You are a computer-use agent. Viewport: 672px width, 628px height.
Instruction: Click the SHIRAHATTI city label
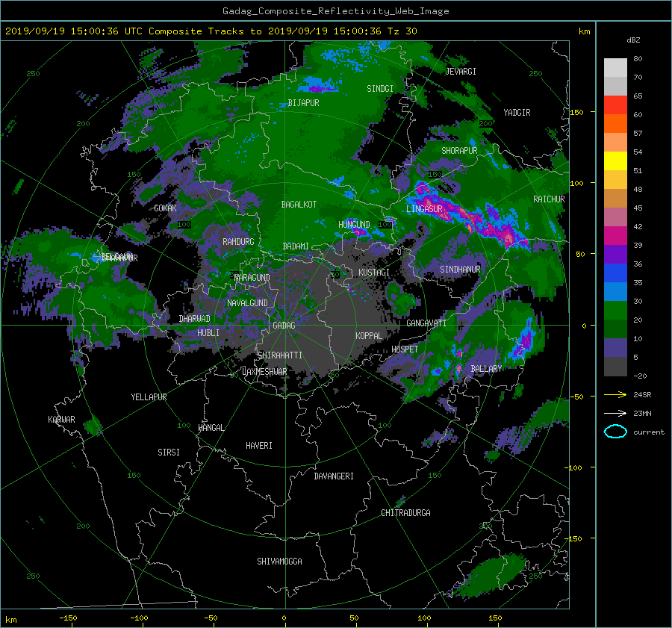(280, 355)
